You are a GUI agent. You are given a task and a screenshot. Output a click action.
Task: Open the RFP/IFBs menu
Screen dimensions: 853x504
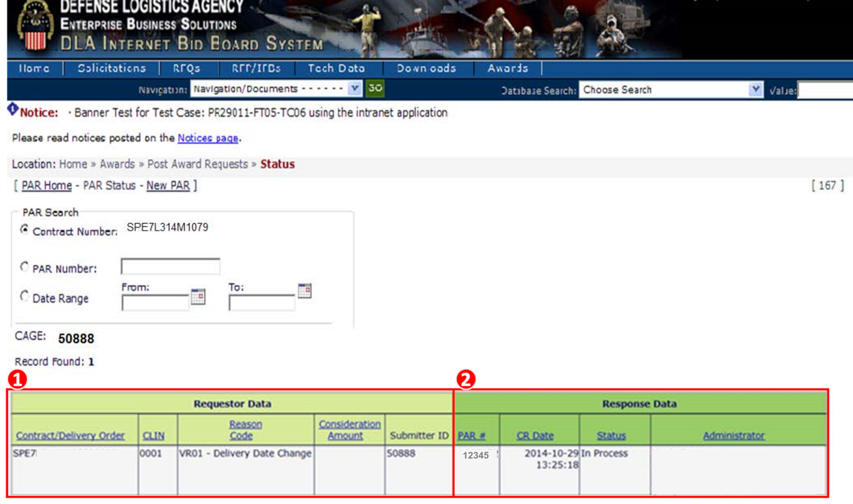pyautogui.click(x=256, y=68)
